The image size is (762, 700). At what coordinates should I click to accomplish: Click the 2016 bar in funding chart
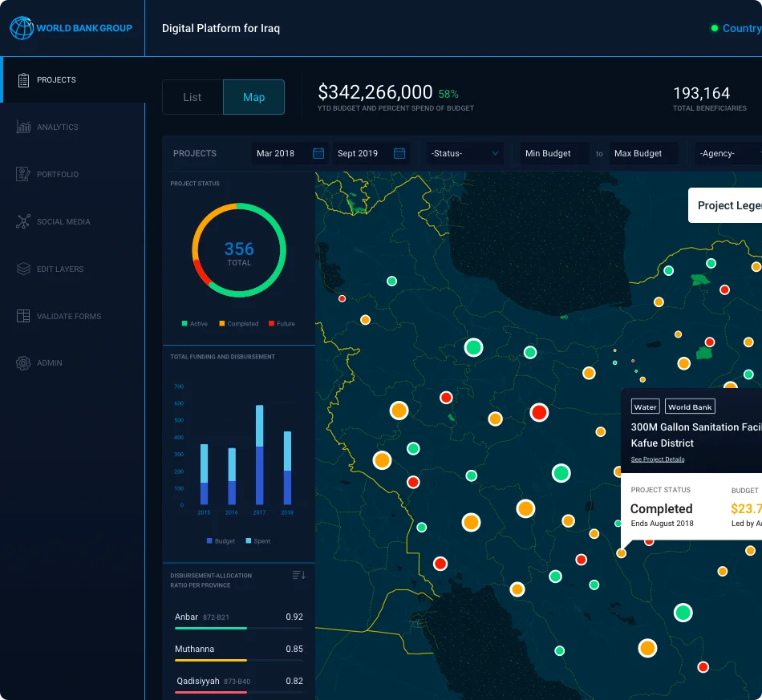coord(232,476)
